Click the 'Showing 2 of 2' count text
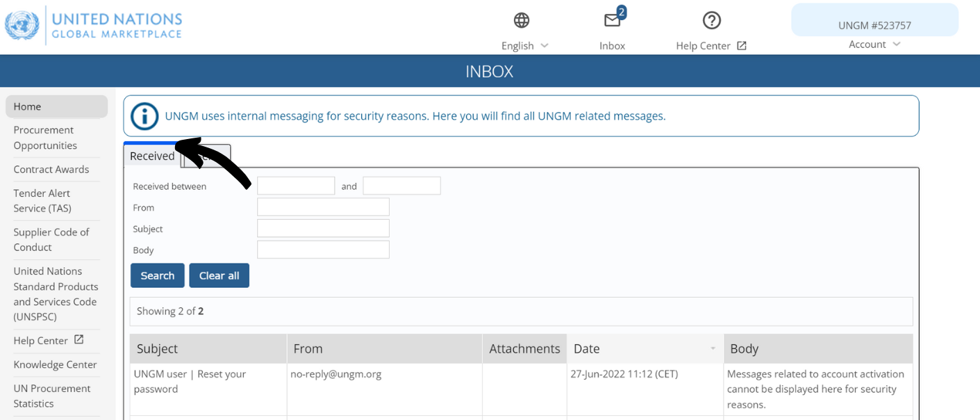 170,311
